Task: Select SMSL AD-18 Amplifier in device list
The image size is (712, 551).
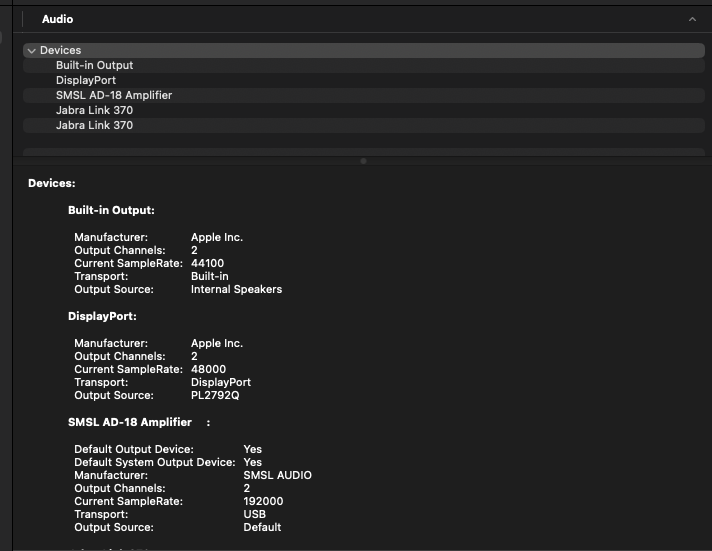Action: tap(364, 95)
